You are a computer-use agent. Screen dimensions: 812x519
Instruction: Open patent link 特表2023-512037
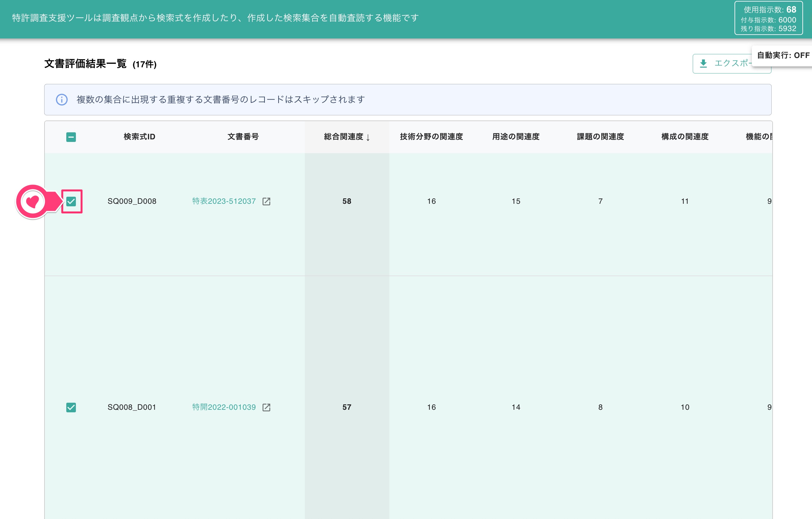click(x=224, y=201)
